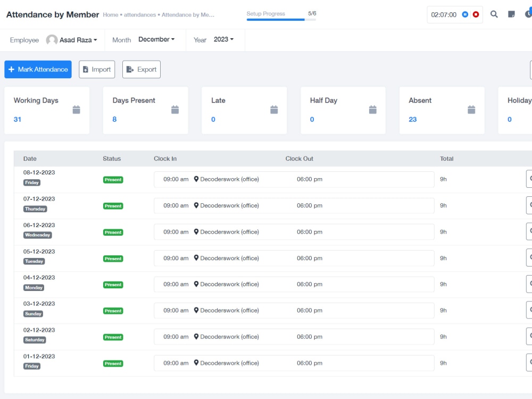Click Late value 0
The width and height of the screenshot is (532, 399).
[x=213, y=119]
